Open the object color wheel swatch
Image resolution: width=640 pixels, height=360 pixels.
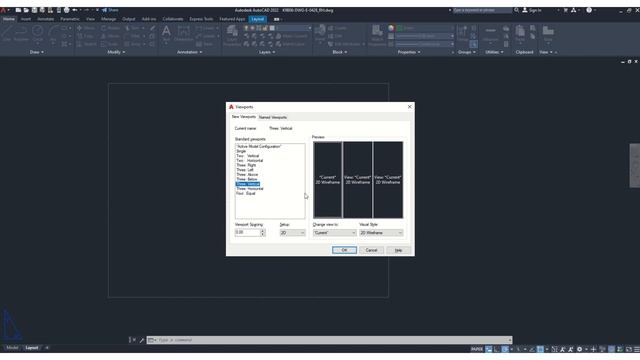[391, 28]
